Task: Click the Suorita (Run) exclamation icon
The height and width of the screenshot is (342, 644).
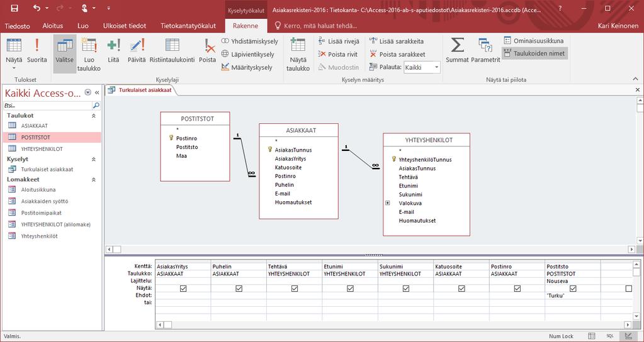Action: (x=37, y=45)
